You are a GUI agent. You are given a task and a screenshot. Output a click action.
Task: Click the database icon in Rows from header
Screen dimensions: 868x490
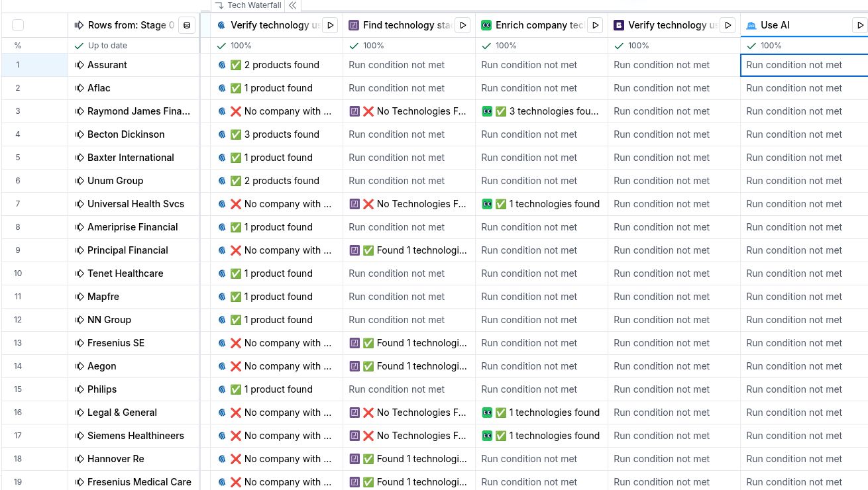click(x=187, y=25)
